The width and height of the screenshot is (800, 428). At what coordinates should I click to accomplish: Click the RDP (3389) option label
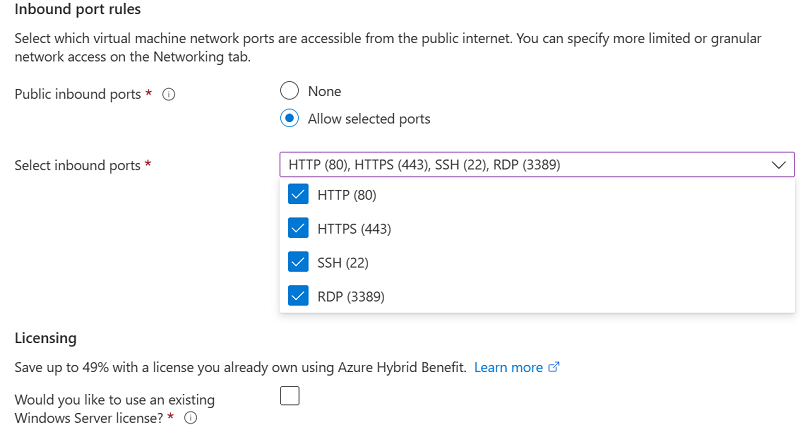point(351,296)
